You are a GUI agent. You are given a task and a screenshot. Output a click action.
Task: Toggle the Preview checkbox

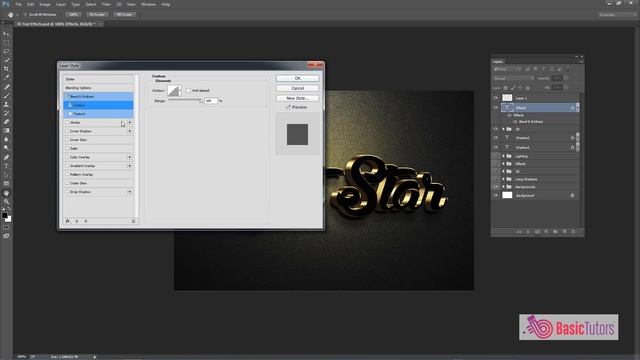pos(288,107)
